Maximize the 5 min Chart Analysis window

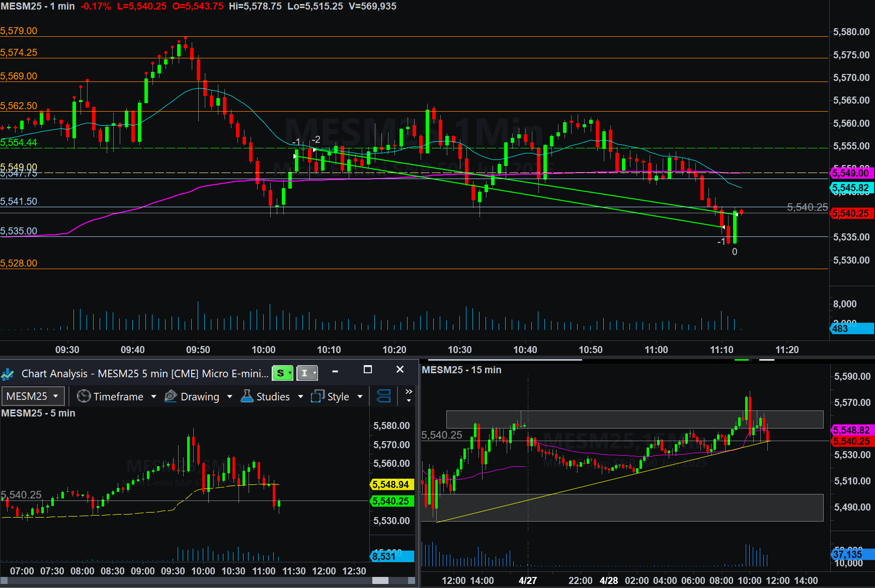(x=368, y=370)
